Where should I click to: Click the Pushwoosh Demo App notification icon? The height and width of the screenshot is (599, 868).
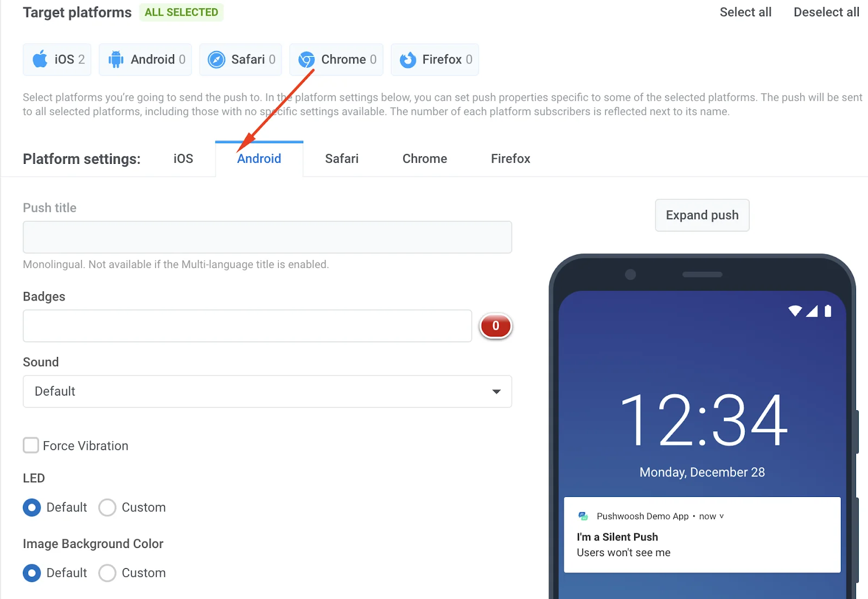coord(584,516)
